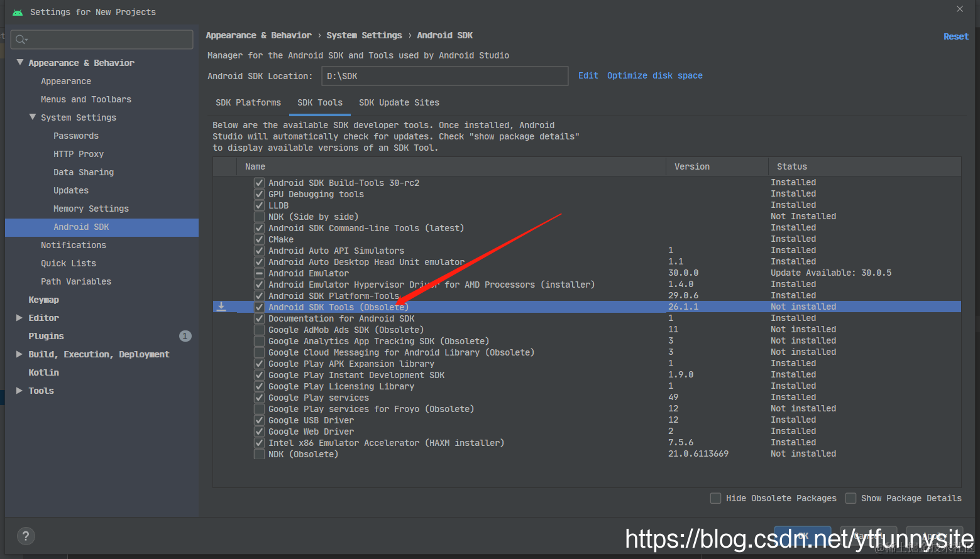Expand the Tools settings node
The image size is (980, 559).
point(19,391)
